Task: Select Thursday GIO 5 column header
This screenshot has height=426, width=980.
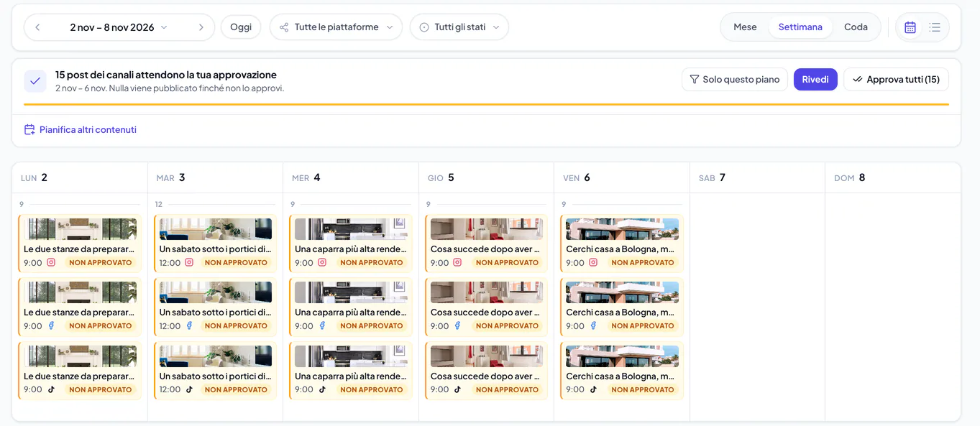Action: pyautogui.click(x=486, y=177)
